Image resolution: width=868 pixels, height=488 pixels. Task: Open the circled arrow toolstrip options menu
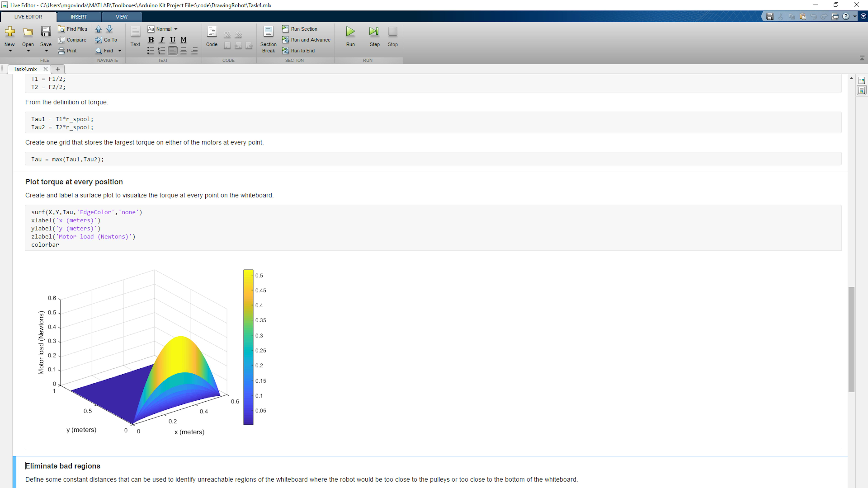coord(863,16)
